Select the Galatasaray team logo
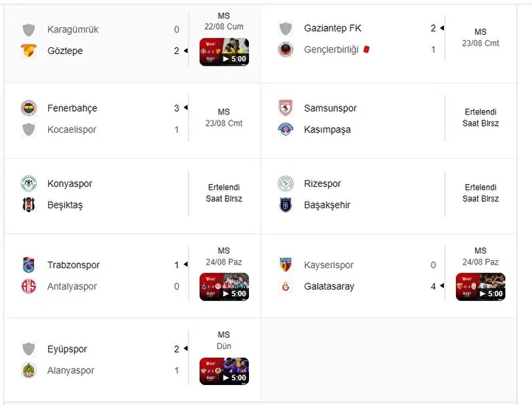The width and height of the screenshot is (532, 405). click(x=286, y=287)
